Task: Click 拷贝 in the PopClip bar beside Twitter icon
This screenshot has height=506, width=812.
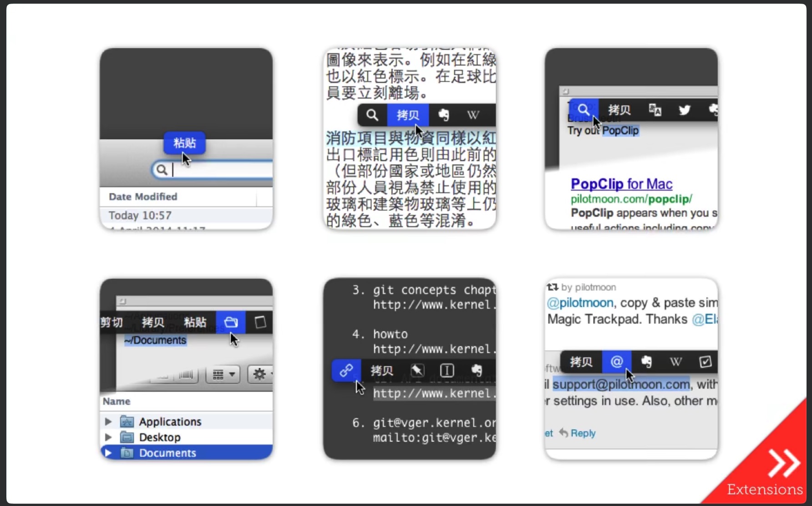Action: click(619, 110)
